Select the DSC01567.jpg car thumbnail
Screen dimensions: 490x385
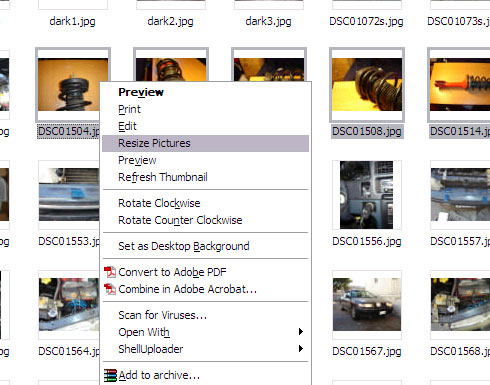[x=367, y=304]
